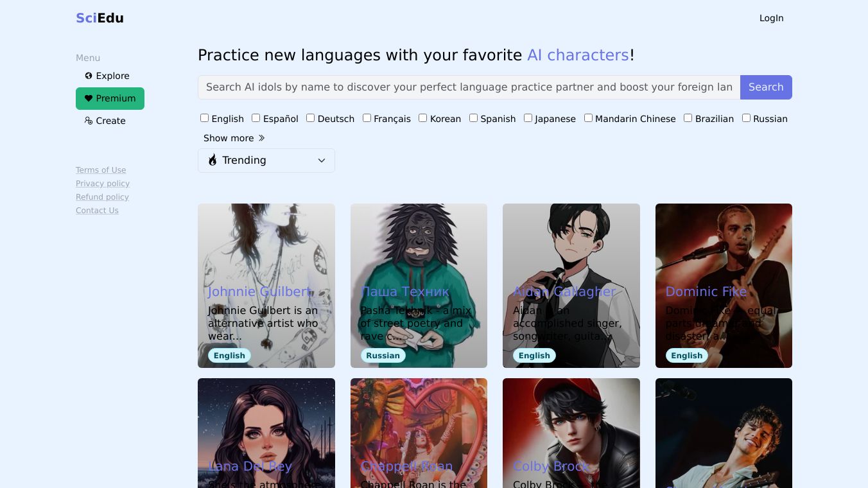Image resolution: width=868 pixels, height=488 pixels.
Task: Go to Explore in the menu
Action: (107, 76)
